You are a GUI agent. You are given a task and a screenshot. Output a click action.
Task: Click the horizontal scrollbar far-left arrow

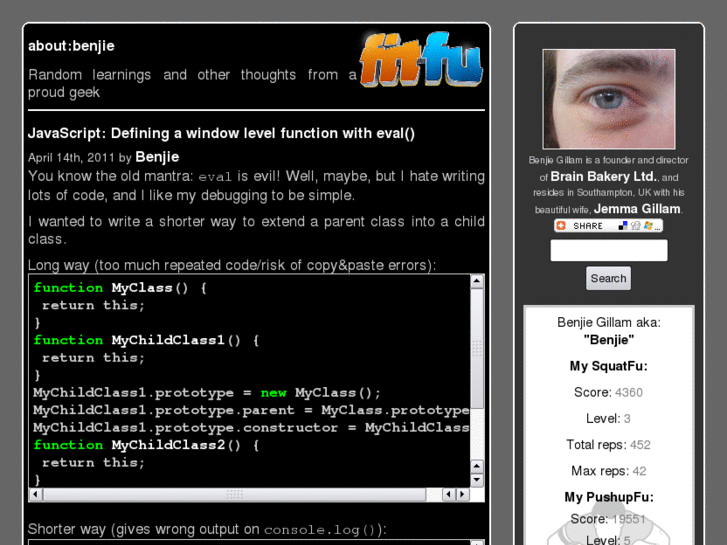pyautogui.click(x=36, y=494)
